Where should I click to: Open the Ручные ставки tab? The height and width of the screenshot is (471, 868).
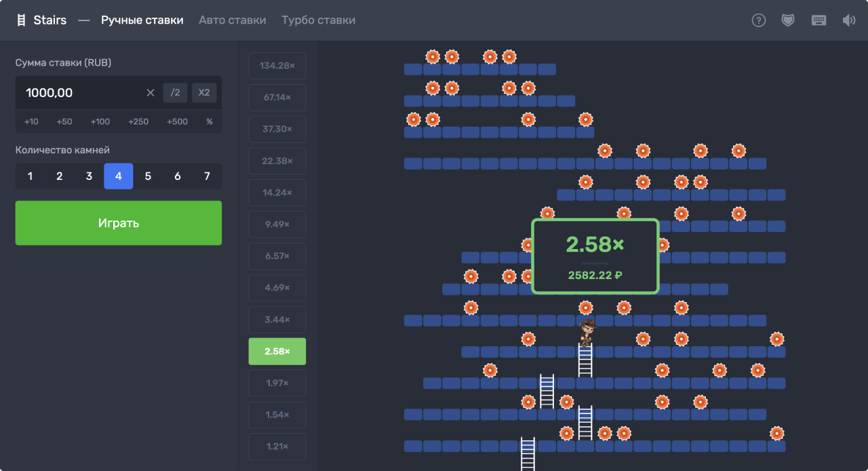[142, 20]
